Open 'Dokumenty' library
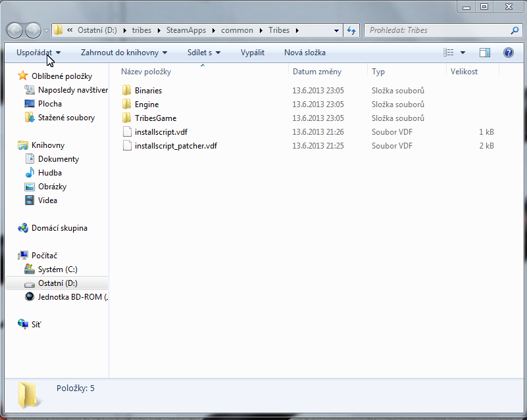The image size is (527, 420). coord(59,159)
